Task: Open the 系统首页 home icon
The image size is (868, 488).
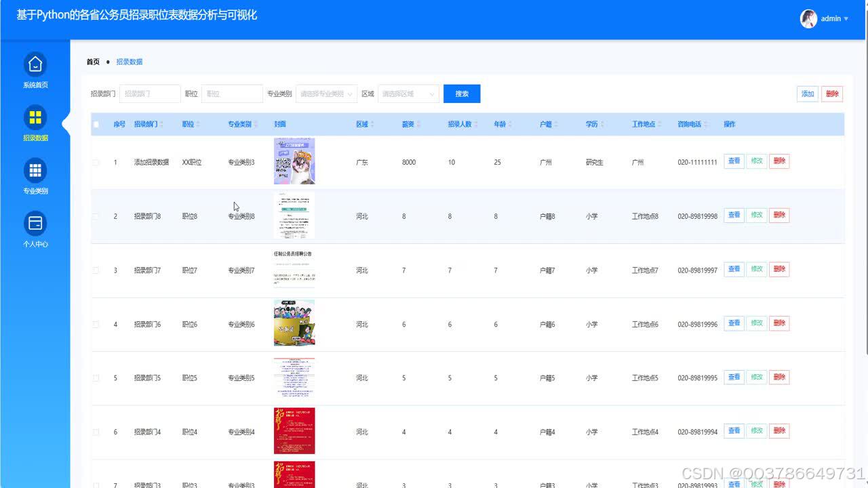Action: click(35, 64)
